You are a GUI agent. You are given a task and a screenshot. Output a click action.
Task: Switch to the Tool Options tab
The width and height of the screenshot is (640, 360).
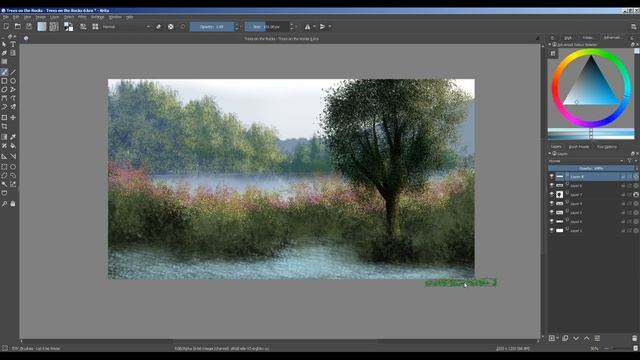click(607, 147)
